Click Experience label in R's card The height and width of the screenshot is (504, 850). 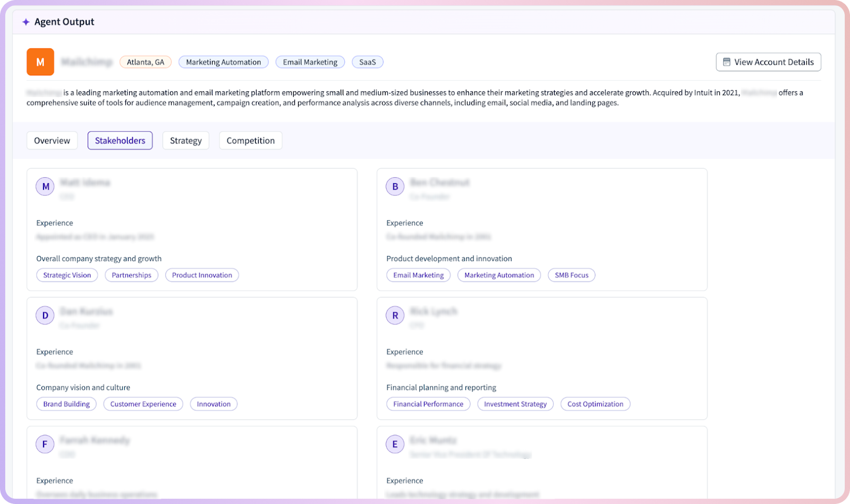405,352
